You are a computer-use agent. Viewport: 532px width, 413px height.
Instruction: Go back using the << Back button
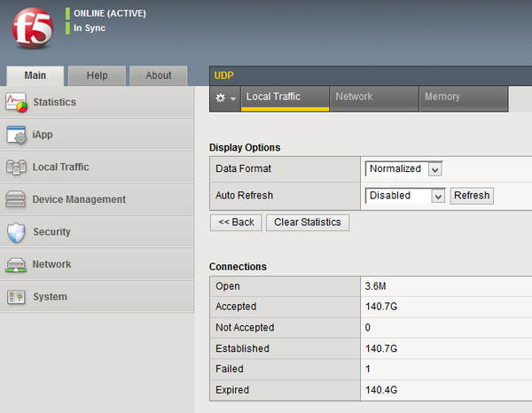coord(236,222)
